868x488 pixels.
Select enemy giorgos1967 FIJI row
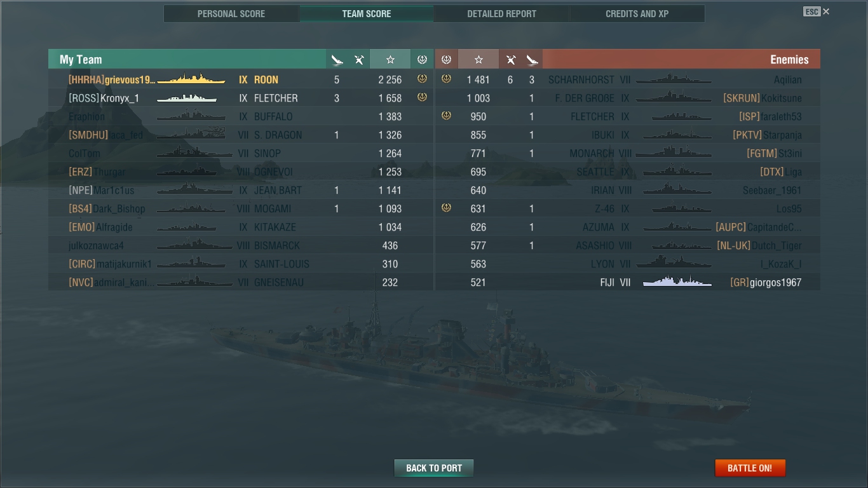tap(628, 282)
